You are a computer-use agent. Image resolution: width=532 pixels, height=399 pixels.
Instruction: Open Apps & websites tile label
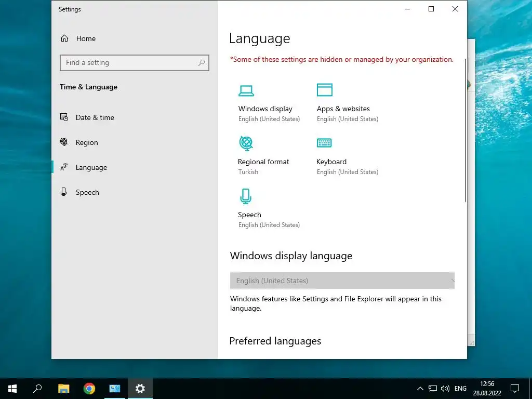tap(343, 109)
